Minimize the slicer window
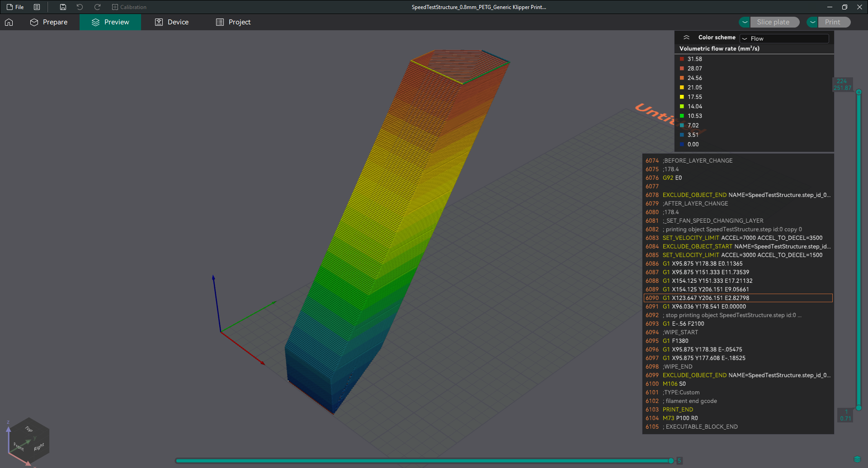Viewport: 868px width, 468px height. [830, 7]
